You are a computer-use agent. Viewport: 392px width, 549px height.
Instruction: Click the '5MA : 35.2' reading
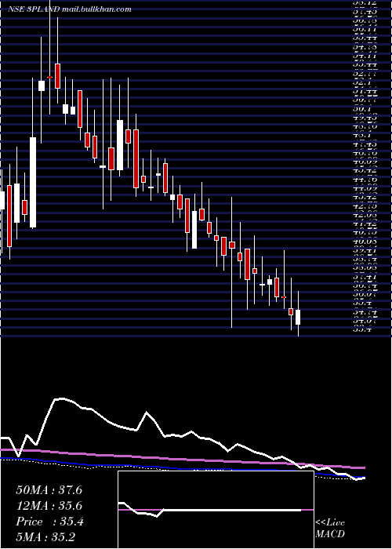tap(45, 537)
